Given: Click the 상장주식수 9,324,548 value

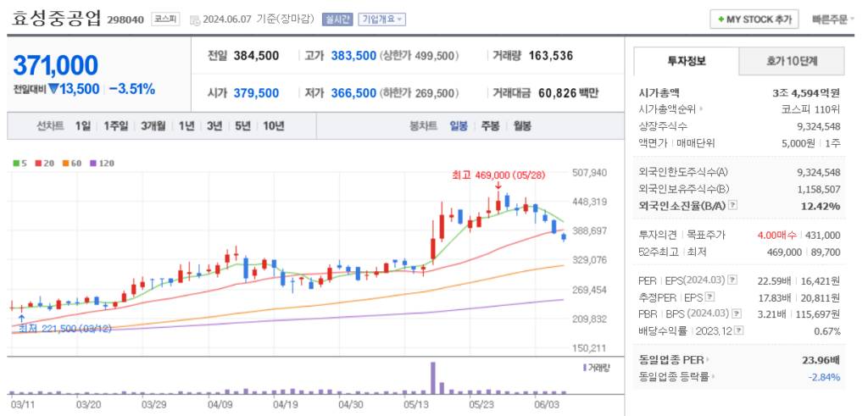Looking at the screenshot, I should (x=819, y=126).
